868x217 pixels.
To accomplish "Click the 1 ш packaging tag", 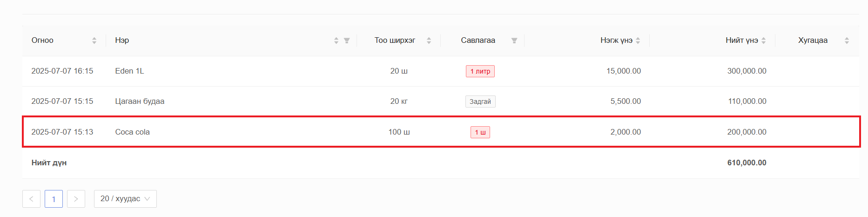I will point(480,132).
